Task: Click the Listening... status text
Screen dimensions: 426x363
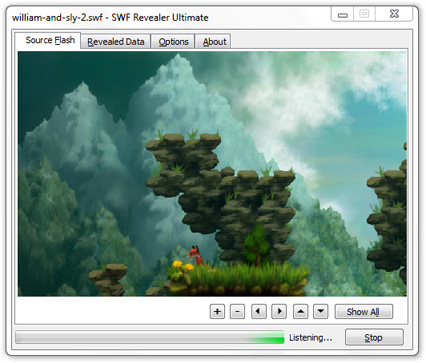Action: (311, 338)
